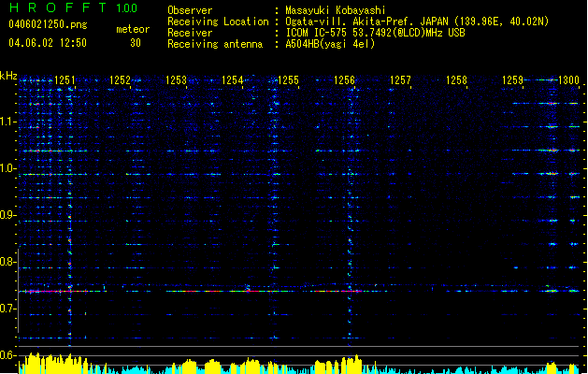Click the 0.8 kHz axis label
This screenshot has width=588, height=374.
coord(7,262)
